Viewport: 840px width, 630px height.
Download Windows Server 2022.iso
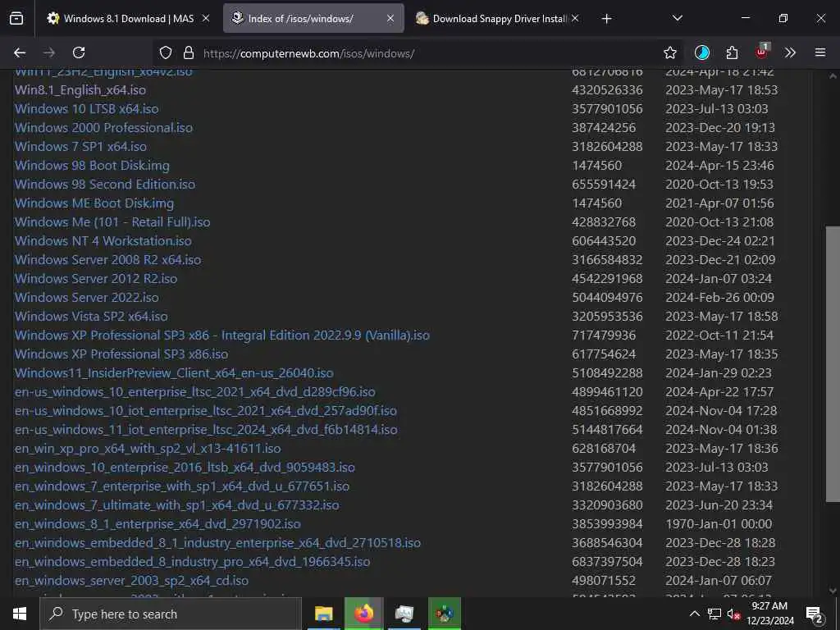coord(87,297)
